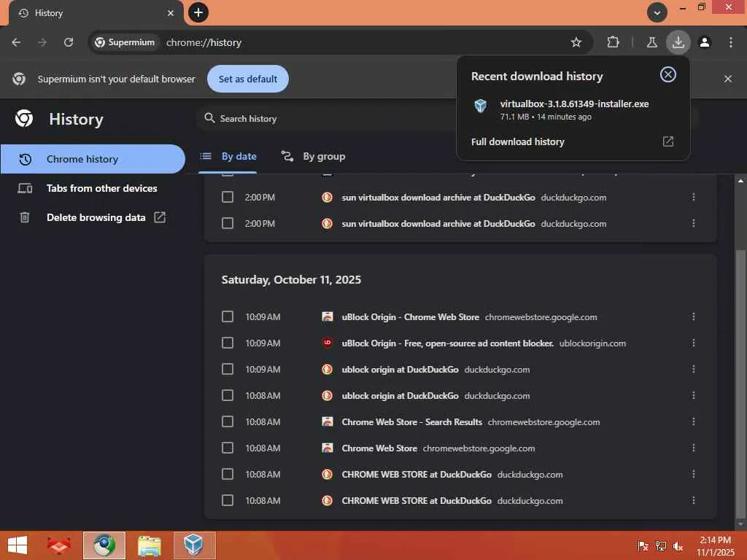Open uBlock Origin - Chrome Web Store link
This screenshot has width=747, height=560.
point(410,316)
